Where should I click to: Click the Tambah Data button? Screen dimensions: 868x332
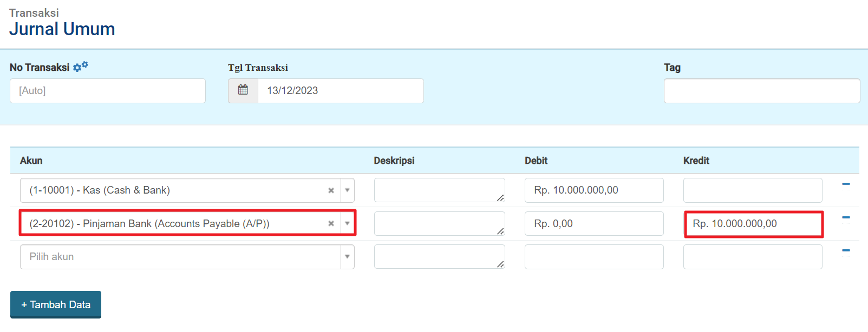point(56,304)
